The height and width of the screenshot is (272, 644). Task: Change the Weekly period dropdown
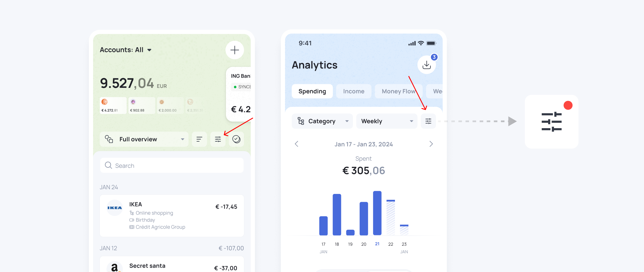387,121
